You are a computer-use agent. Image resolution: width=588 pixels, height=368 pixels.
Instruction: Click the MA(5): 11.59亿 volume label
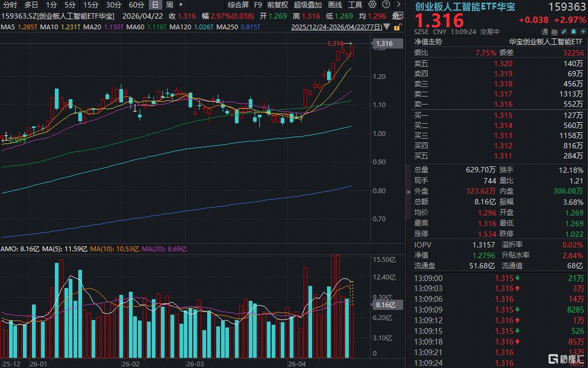[65, 249]
